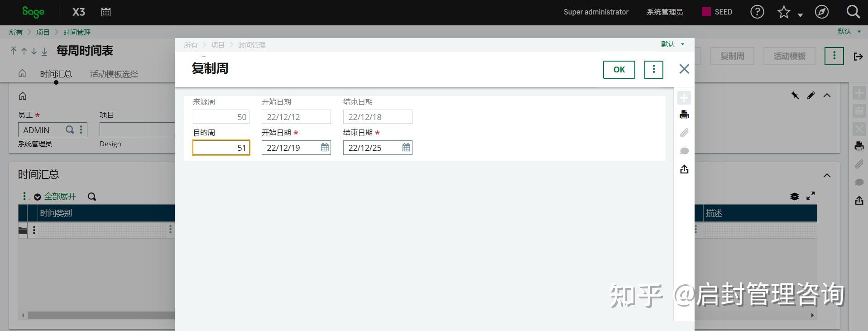The width and height of the screenshot is (868, 331).
Task: Click the Sage logo
Action: tap(34, 12)
